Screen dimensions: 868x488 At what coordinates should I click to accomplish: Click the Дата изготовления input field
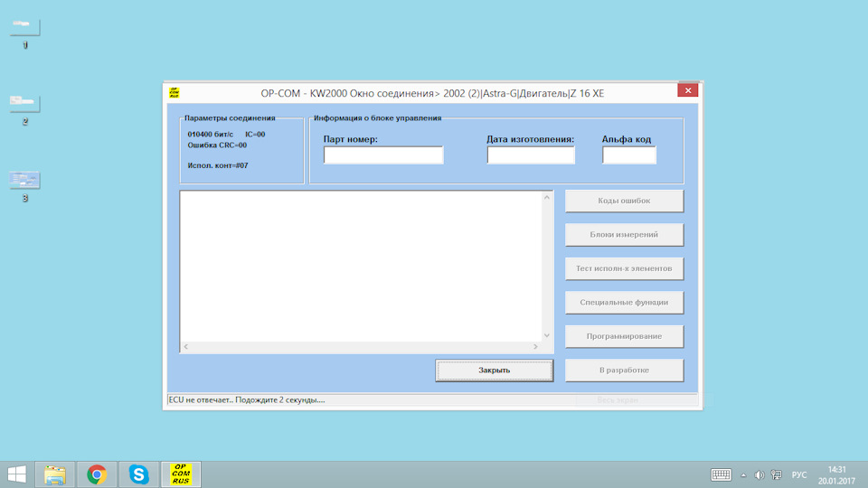(x=531, y=155)
